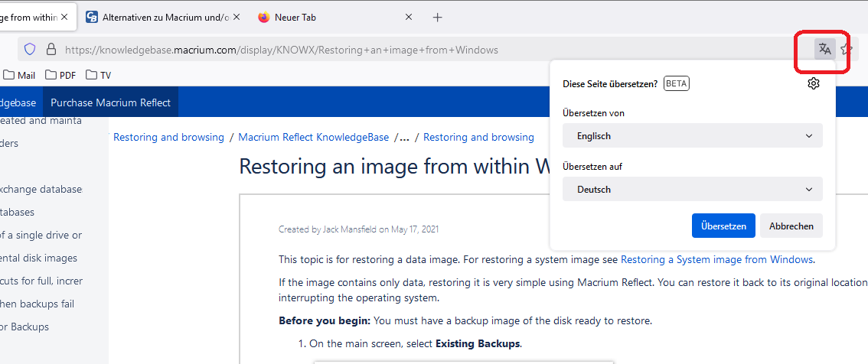
Task: Close the Restoring an image tab
Action: click(x=65, y=17)
